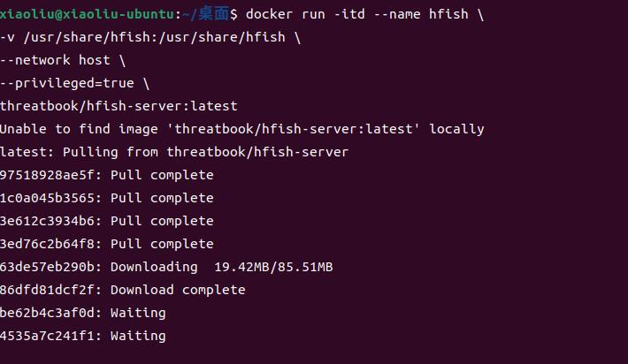The height and width of the screenshot is (364, 628).
Task: Click layer ID 97518928ae5f
Action: coord(50,175)
